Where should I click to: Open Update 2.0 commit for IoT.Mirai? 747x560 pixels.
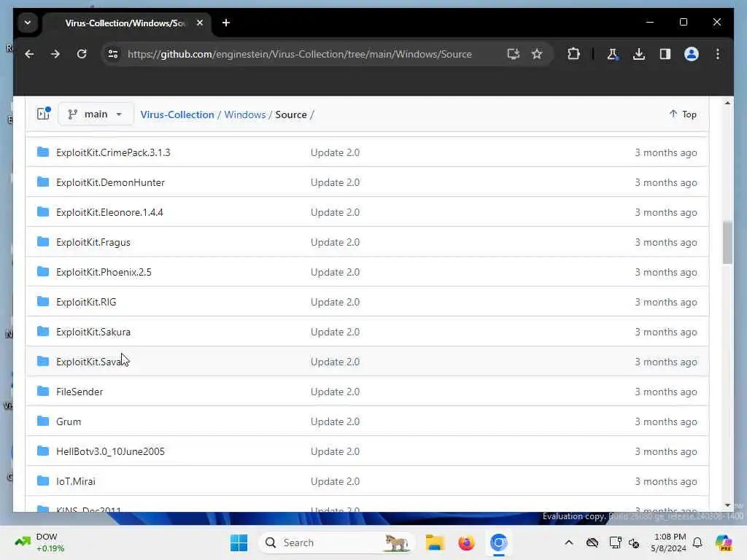pyautogui.click(x=335, y=481)
